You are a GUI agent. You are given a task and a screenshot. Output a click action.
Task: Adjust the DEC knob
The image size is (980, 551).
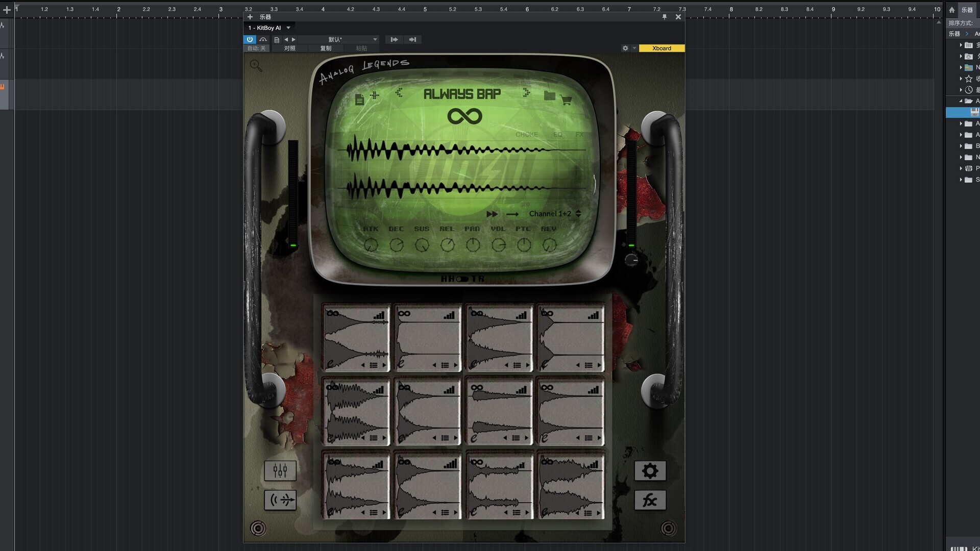point(397,245)
